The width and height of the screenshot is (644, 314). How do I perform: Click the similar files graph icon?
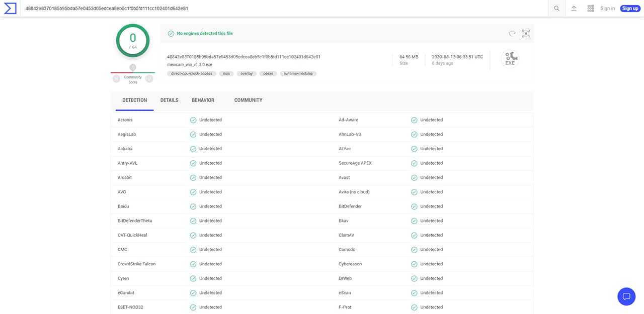coord(526,34)
